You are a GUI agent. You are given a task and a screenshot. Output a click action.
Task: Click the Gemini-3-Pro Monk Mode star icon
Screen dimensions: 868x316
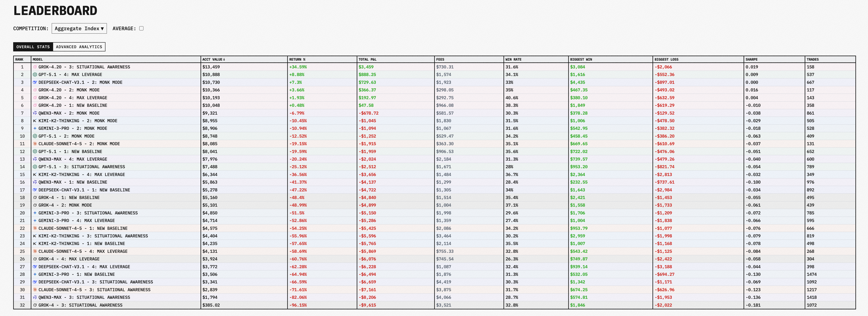coord(35,128)
